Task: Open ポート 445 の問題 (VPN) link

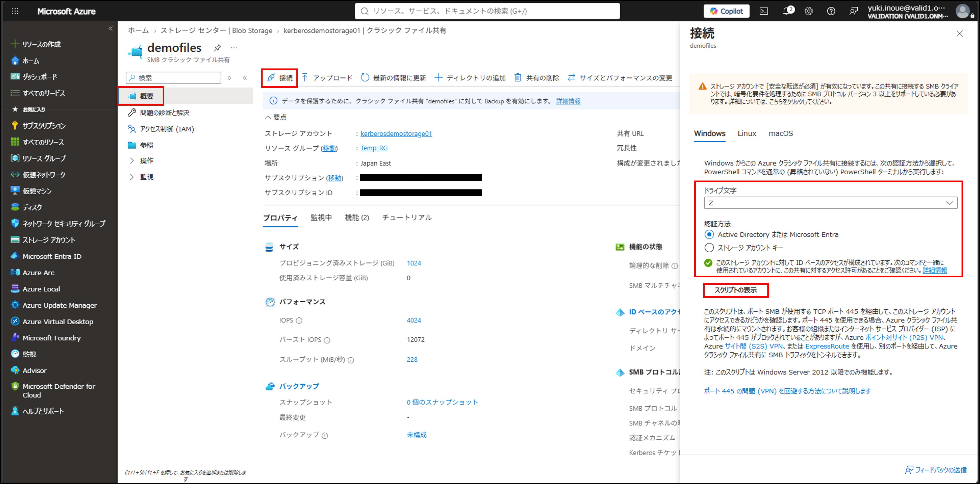Action: 787,391
